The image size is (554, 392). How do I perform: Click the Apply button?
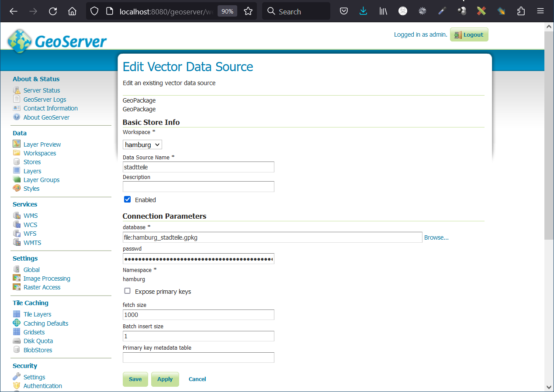tap(165, 379)
